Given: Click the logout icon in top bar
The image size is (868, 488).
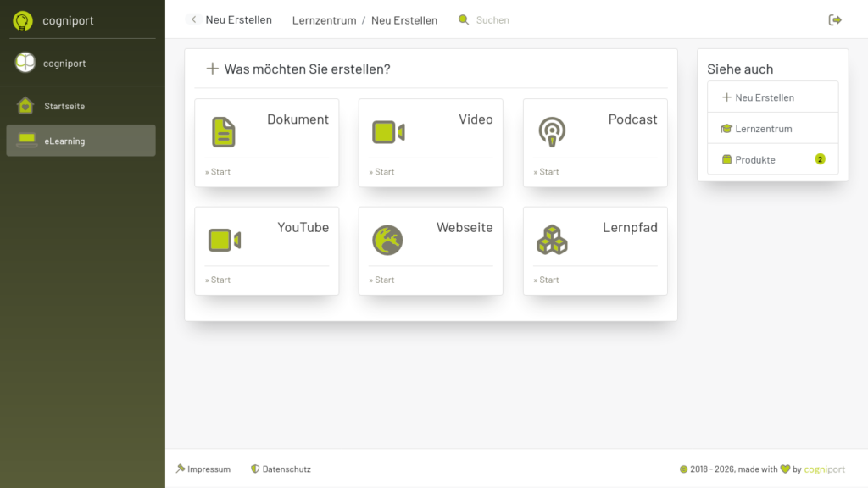Looking at the screenshot, I should pos(835,19).
